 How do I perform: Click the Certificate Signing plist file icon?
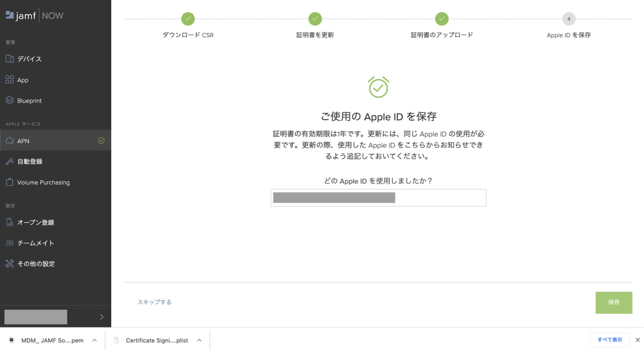pyautogui.click(x=116, y=340)
